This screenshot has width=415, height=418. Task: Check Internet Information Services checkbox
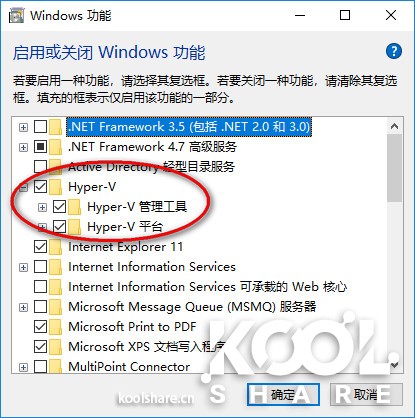40,267
